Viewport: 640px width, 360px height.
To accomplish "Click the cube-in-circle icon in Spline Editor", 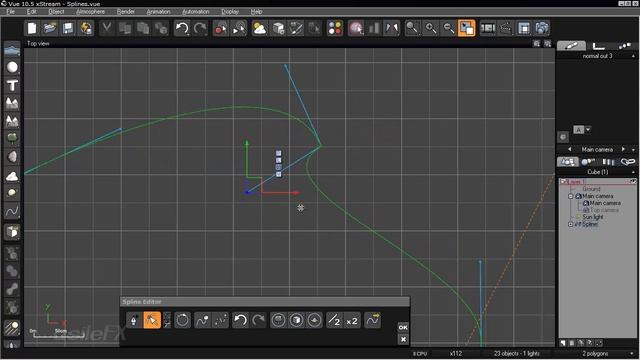I will pyautogui.click(x=296, y=320).
